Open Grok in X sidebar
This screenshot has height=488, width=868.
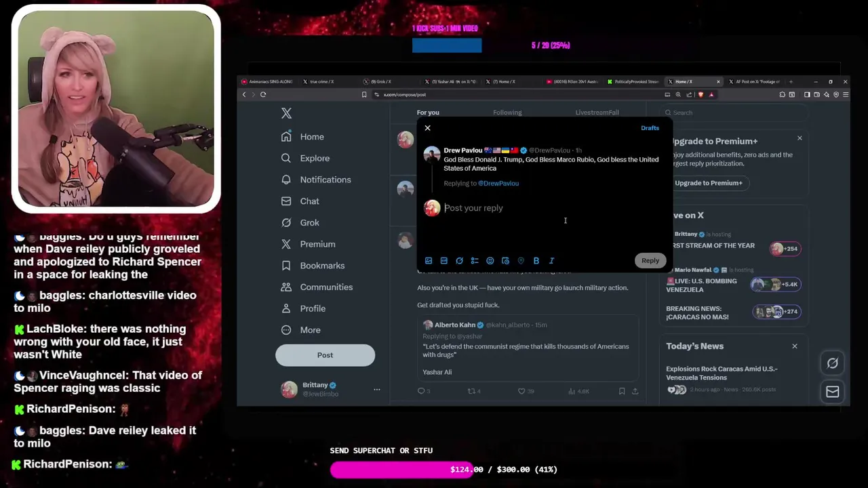(x=300, y=223)
